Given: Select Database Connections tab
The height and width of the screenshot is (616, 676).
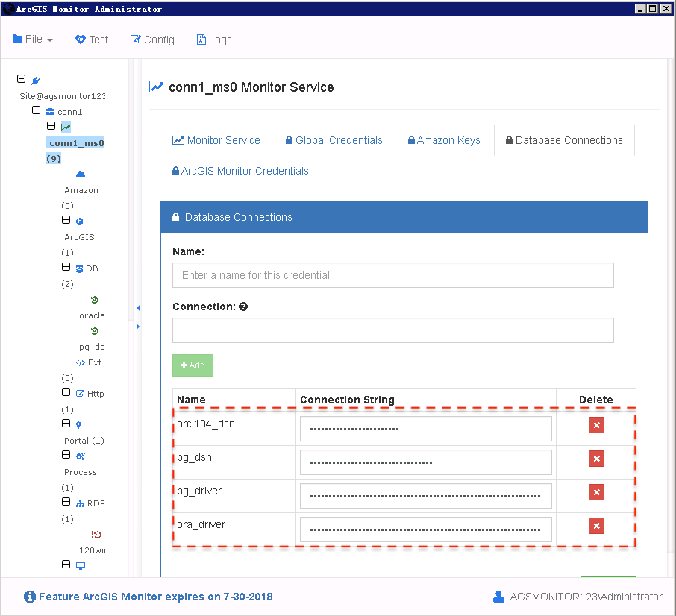Looking at the screenshot, I should click(564, 140).
